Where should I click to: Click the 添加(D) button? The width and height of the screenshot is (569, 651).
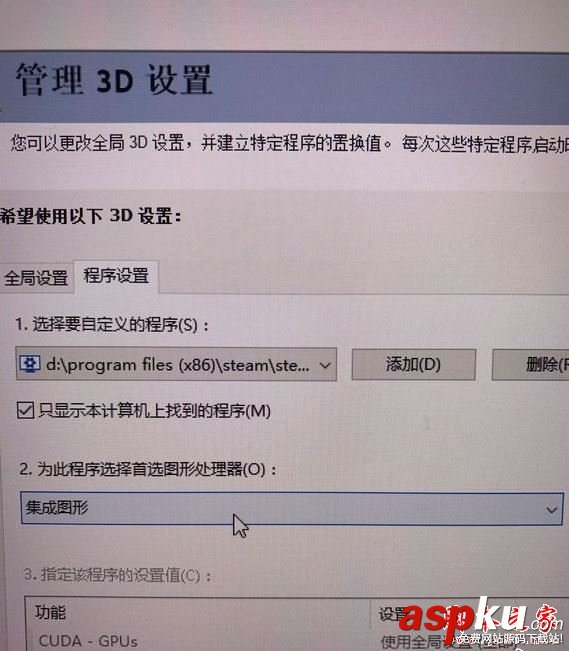tap(413, 365)
